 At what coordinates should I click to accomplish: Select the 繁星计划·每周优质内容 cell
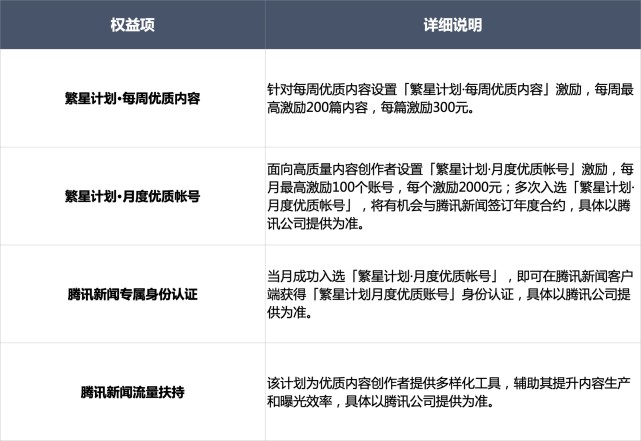coord(132,98)
